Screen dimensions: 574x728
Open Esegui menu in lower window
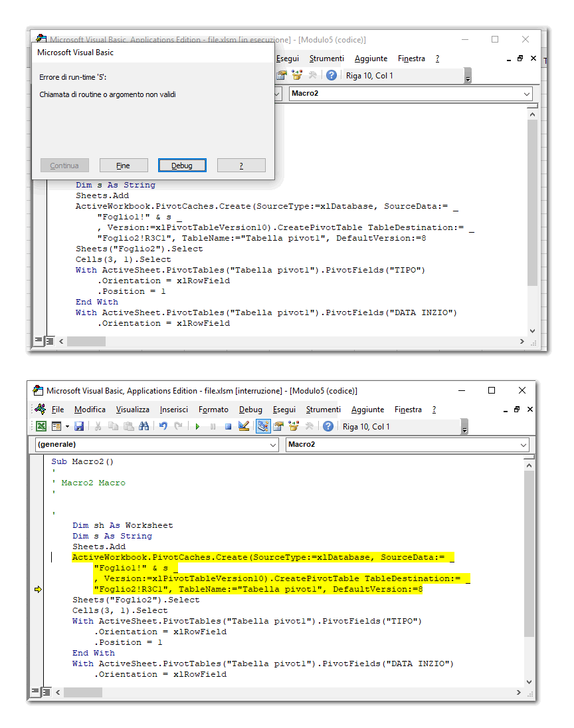click(x=284, y=410)
